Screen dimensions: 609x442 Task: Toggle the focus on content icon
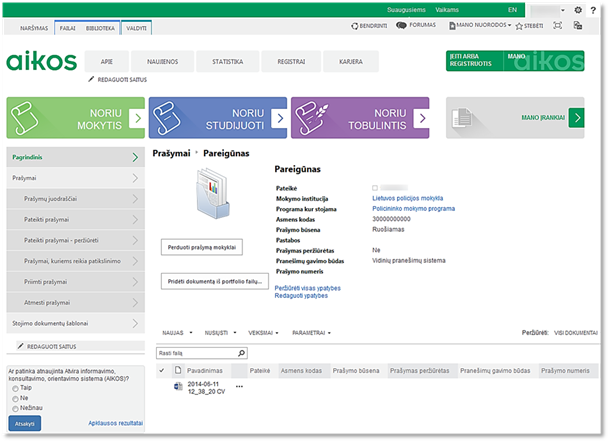click(x=558, y=26)
